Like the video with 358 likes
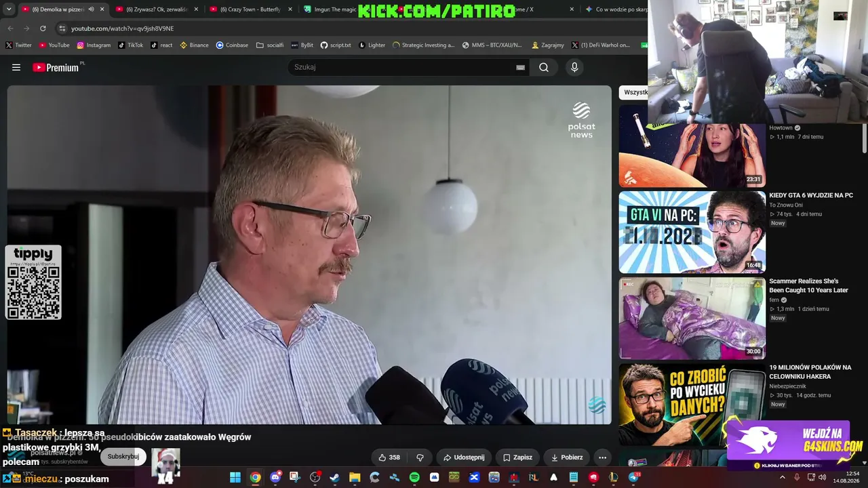This screenshot has width=868, height=488. (x=389, y=457)
